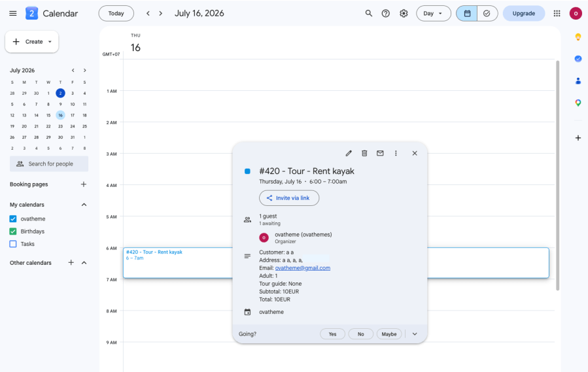The height and width of the screenshot is (372, 588).
Task: Uncheck the ovatheme calendar checkbox
Action: (13, 218)
